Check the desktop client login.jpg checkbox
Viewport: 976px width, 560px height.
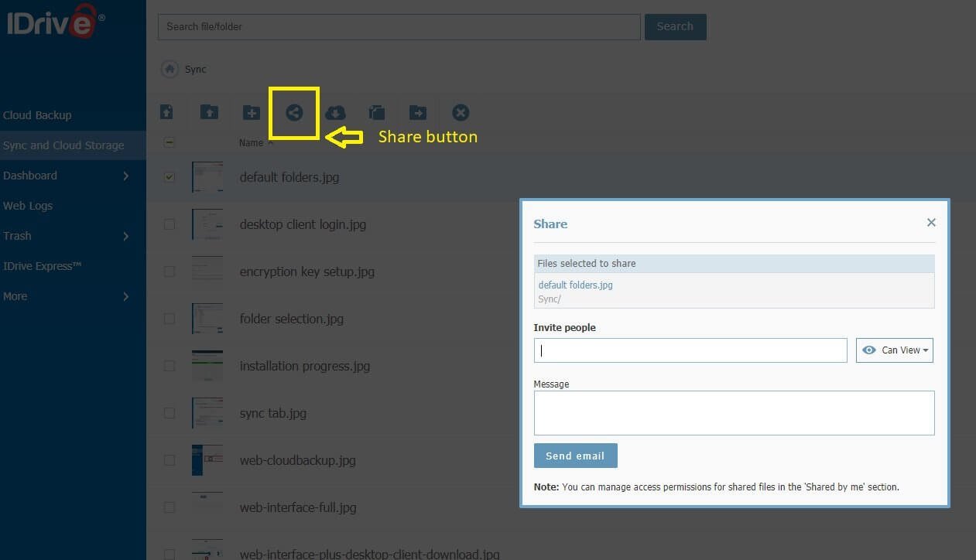click(170, 224)
